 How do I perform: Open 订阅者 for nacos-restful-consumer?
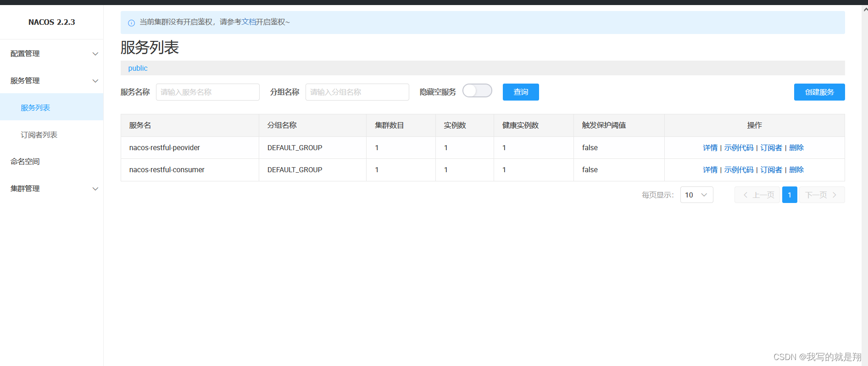pos(771,170)
